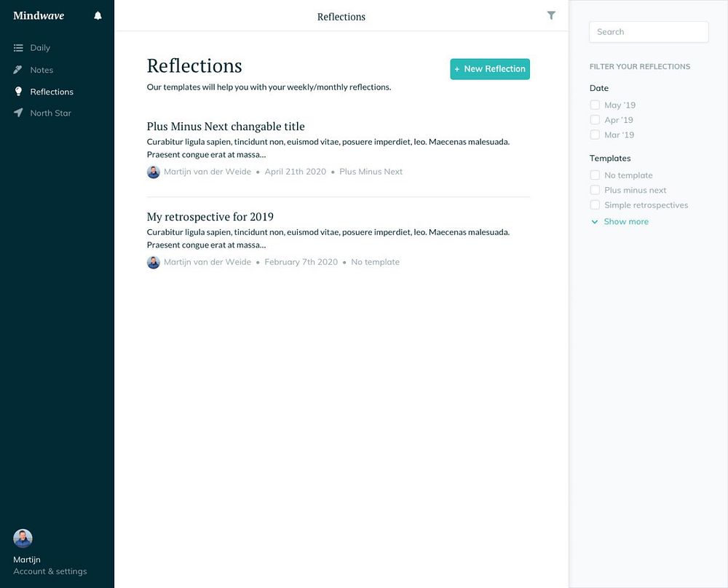Open Account & settings link

(x=50, y=571)
